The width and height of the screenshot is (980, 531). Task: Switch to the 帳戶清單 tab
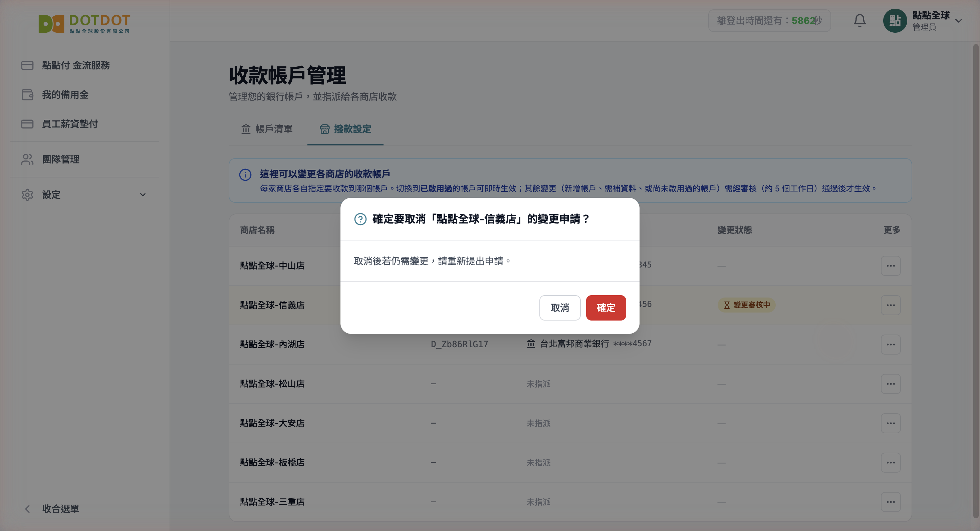(267, 129)
